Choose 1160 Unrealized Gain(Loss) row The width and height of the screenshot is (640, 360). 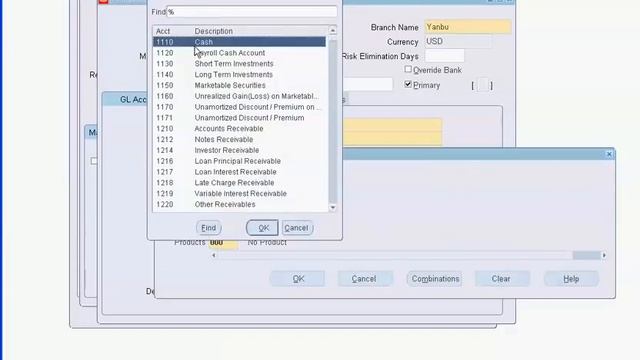[239, 96]
